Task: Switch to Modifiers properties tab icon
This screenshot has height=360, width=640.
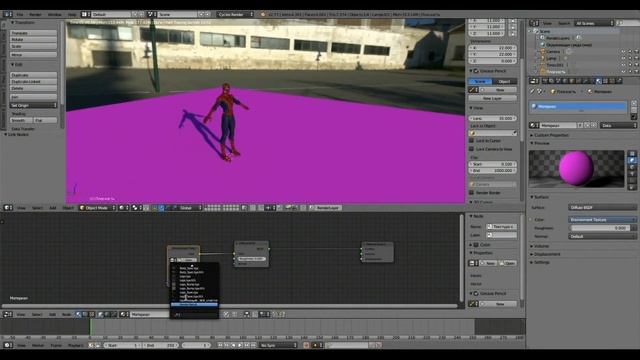Action: click(x=585, y=81)
